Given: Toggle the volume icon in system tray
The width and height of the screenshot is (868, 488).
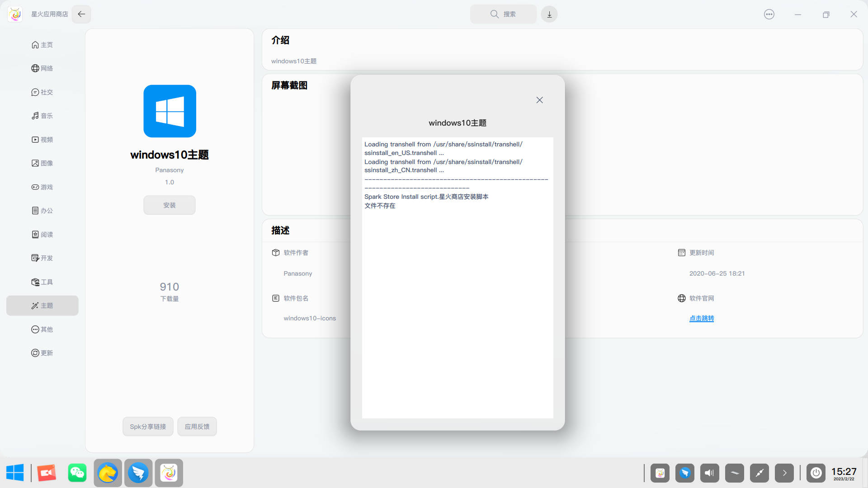Looking at the screenshot, I should pos(710,473).
